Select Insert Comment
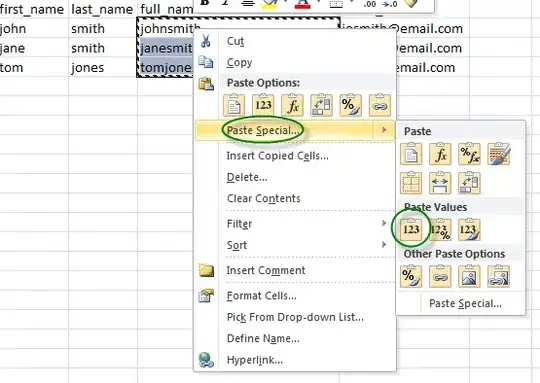Image resolution: width=540 pixels, height=383 pixels. click(266, 270)
